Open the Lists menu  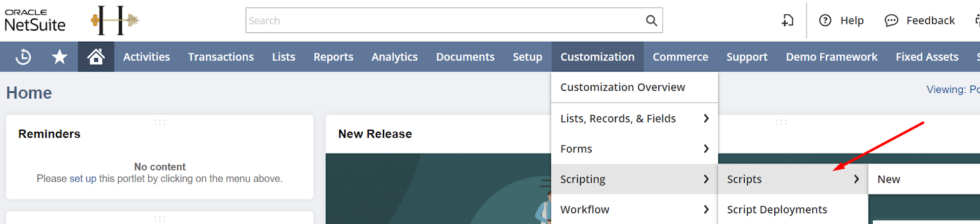click(x=284, y=57)
